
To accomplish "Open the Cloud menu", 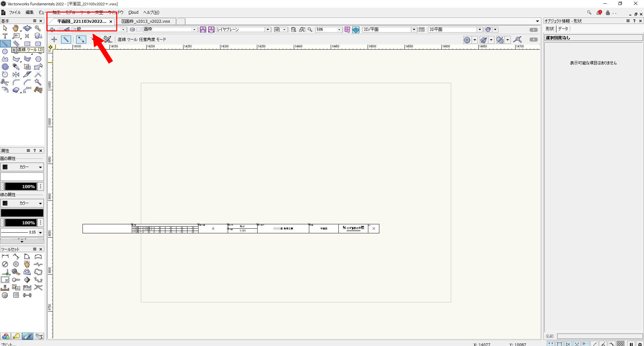I will pos(133,12).
